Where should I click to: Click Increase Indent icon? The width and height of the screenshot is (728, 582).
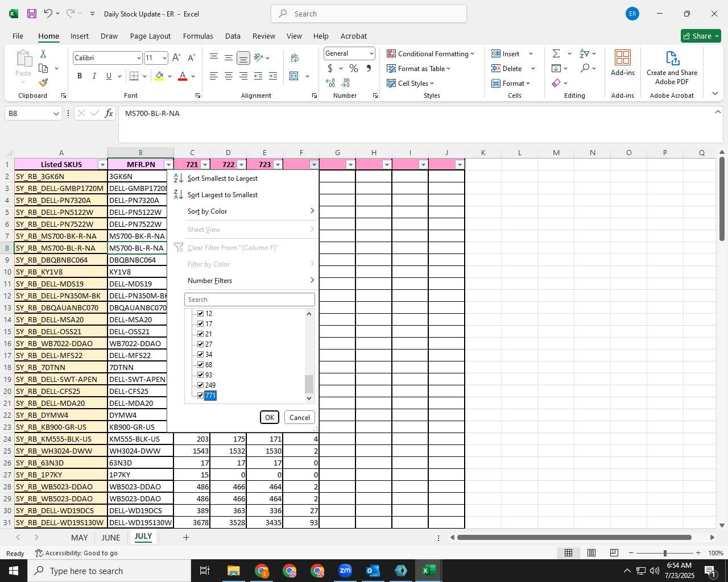(x=273, y=76)
